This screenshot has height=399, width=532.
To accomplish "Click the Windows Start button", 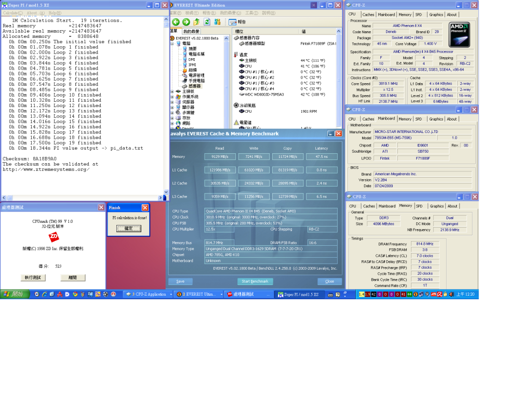I will [15, 294].
